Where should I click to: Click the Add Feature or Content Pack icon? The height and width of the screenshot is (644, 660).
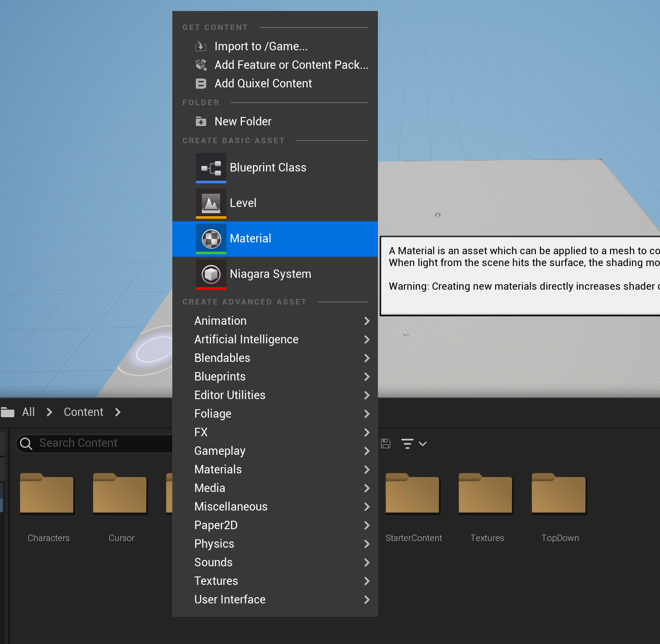point(201,65)
